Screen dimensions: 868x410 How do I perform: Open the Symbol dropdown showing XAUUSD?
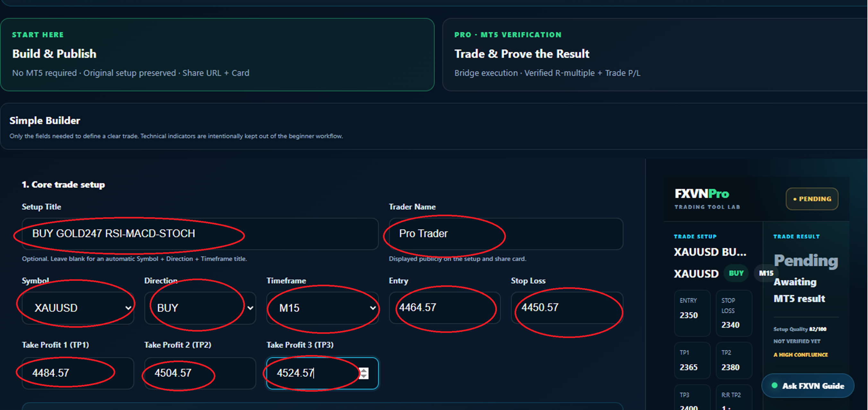[78, 308]
